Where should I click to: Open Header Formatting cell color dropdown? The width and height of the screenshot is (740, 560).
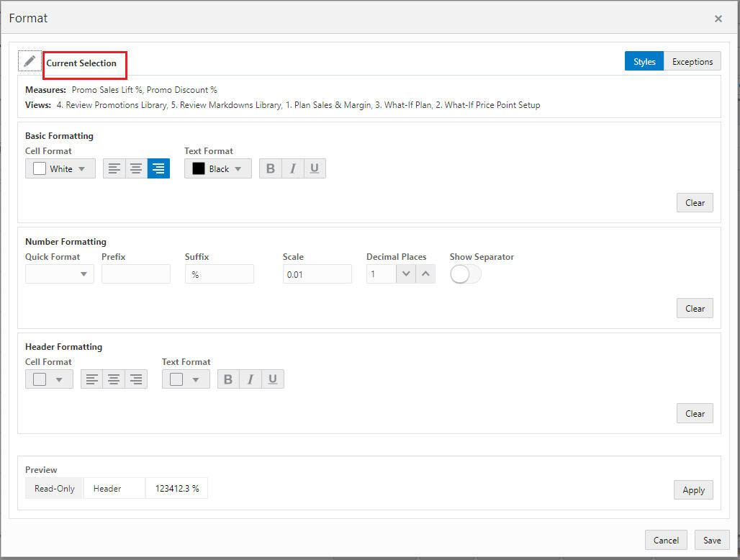pos(49,379)
